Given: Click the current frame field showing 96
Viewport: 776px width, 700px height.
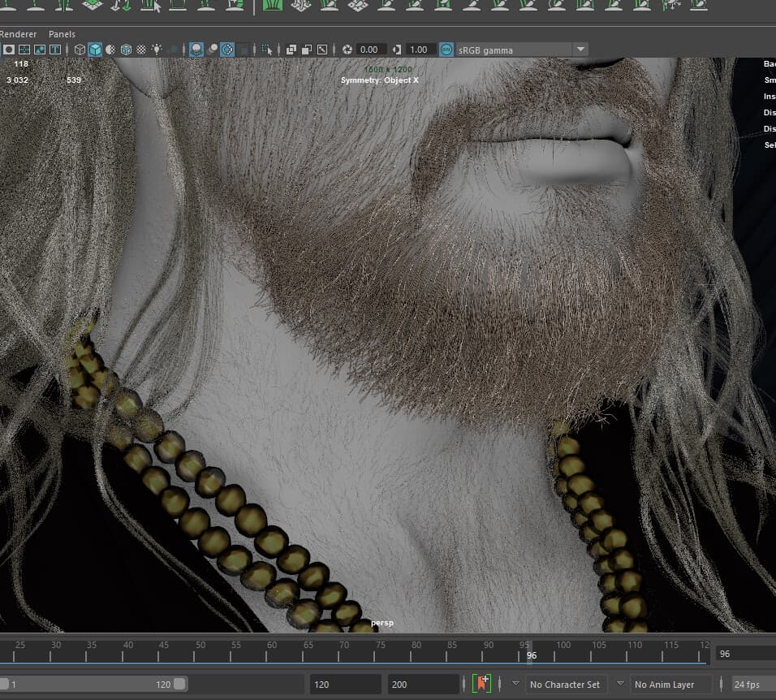Looking at the screenshot, I should click(x=746, y=654).
